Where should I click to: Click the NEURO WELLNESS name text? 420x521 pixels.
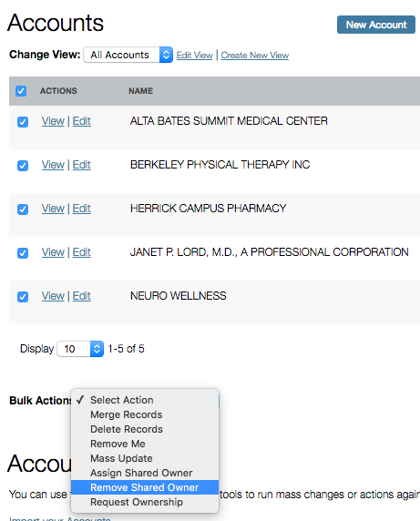(179, 296)
